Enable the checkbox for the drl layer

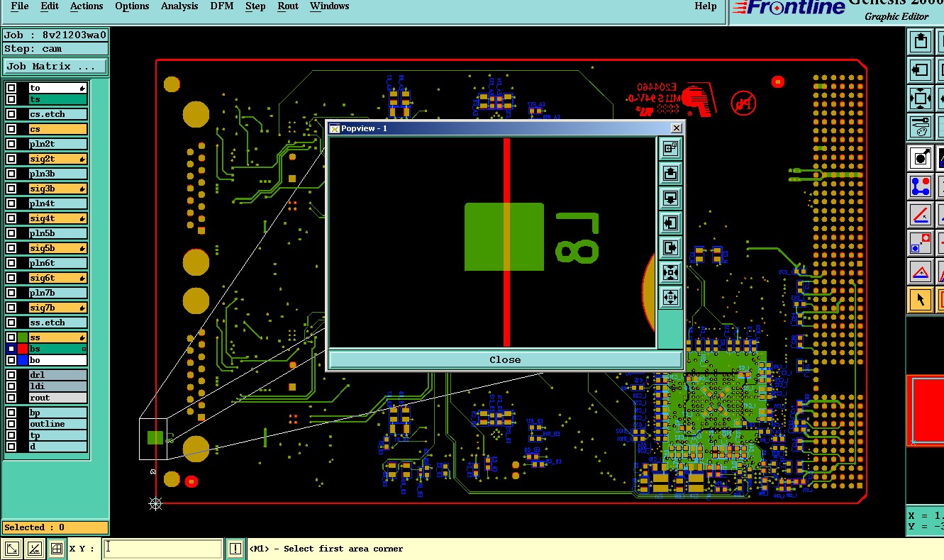(11, 375)
